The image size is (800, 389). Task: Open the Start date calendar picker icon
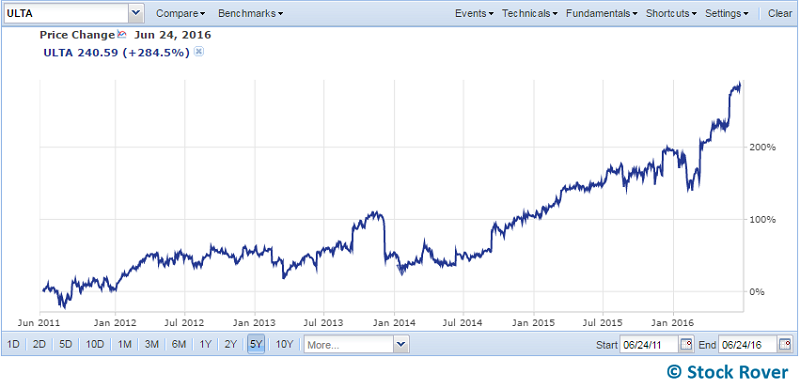click(686, 345)
